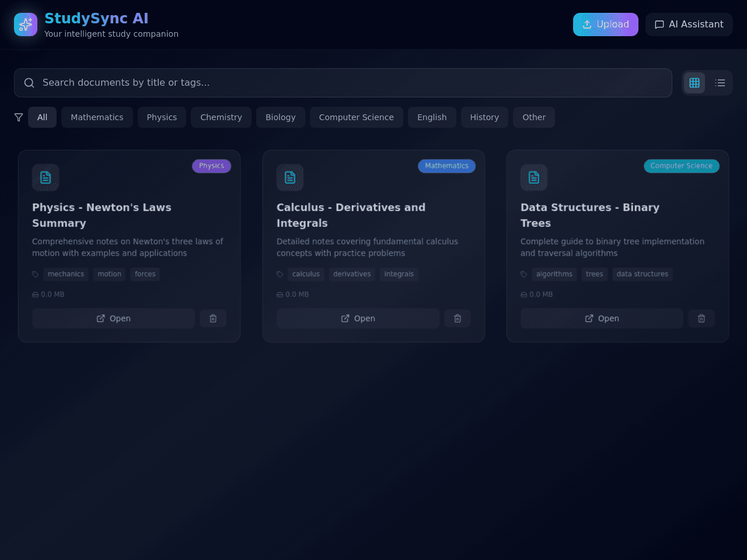
Task: Select the All category filter
Action: pyautogui.click(x=43, y=117)
